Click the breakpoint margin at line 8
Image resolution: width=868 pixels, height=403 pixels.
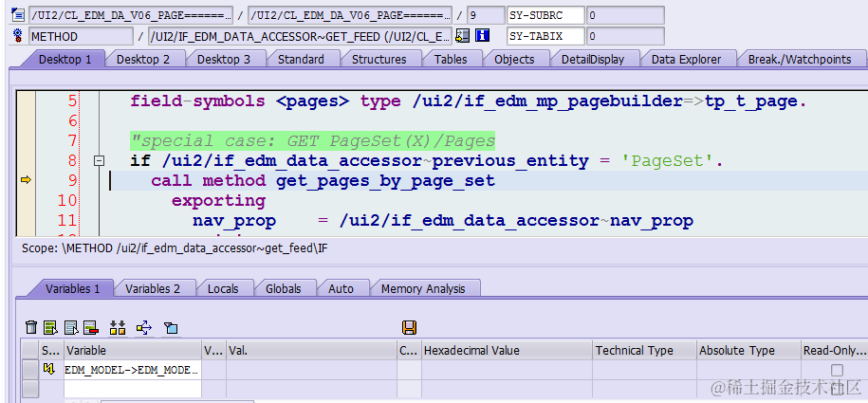click(26, 161)
